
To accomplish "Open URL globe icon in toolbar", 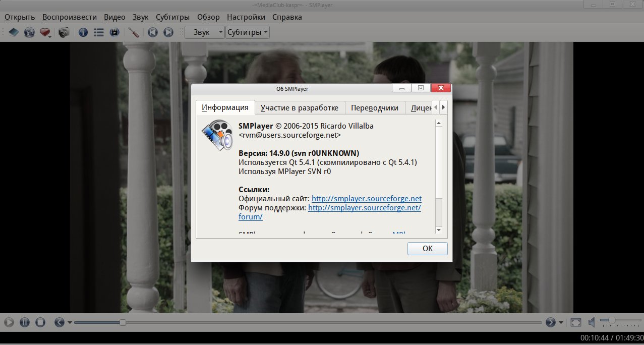I will pos(30,32).
